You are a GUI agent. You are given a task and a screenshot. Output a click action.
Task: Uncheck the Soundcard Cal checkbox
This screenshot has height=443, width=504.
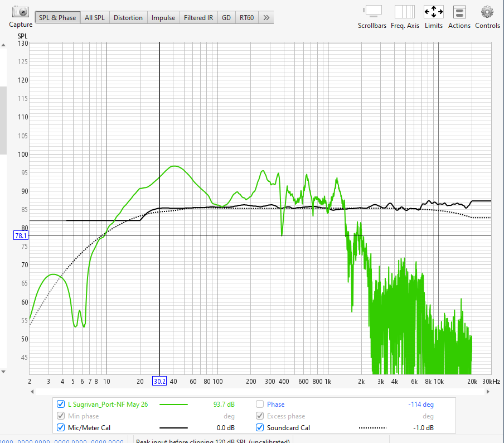tap(260, 428)
